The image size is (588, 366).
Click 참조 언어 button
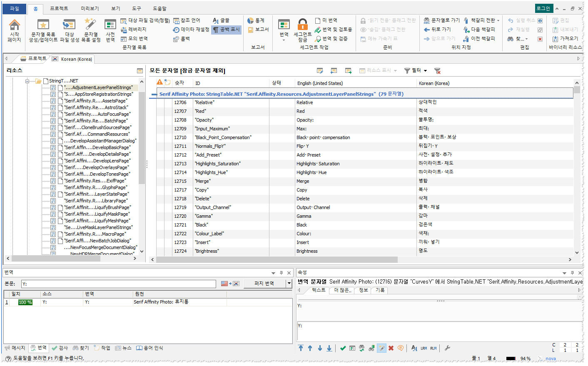(187, 20)
